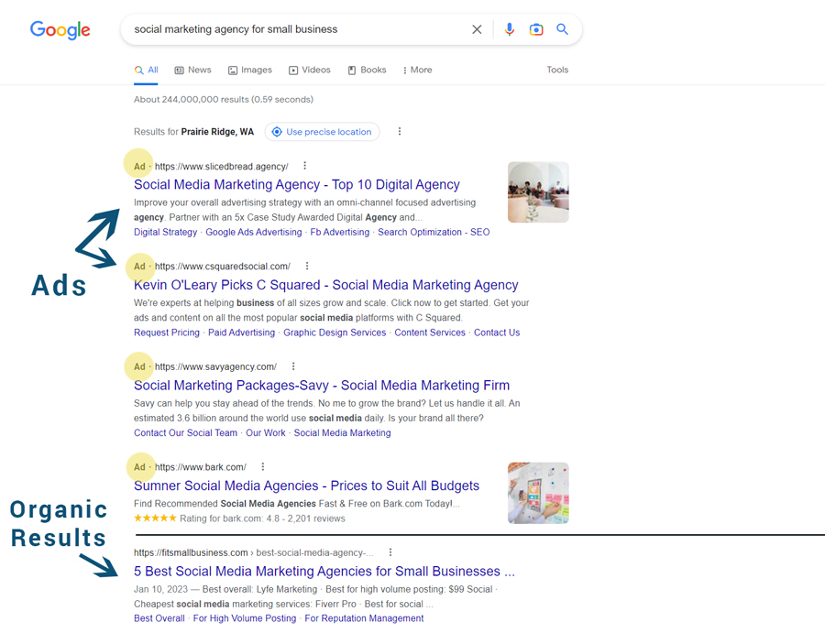Click the "Prairie Ridge, WA" location text
This screenshot has width=825, height=644.
coord(217,132)
